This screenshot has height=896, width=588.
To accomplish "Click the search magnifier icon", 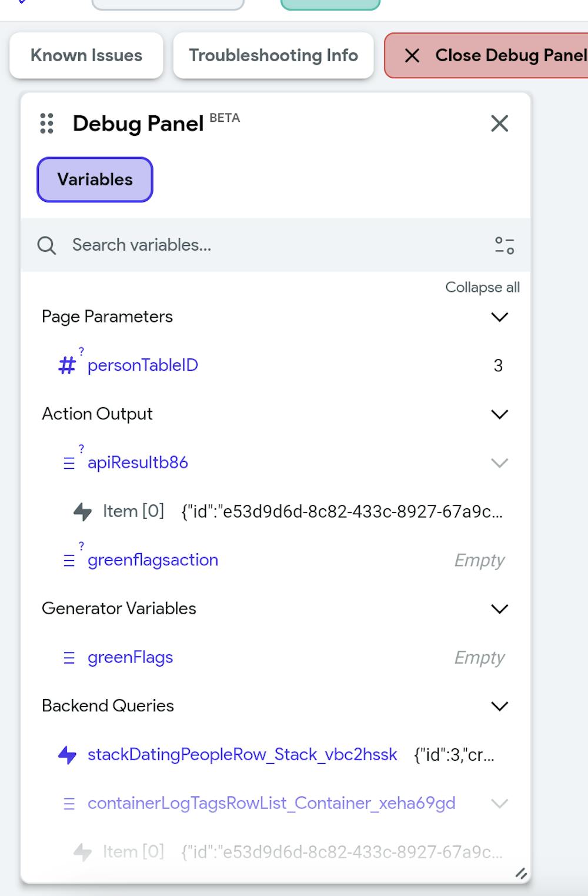I will coord(46,245).
